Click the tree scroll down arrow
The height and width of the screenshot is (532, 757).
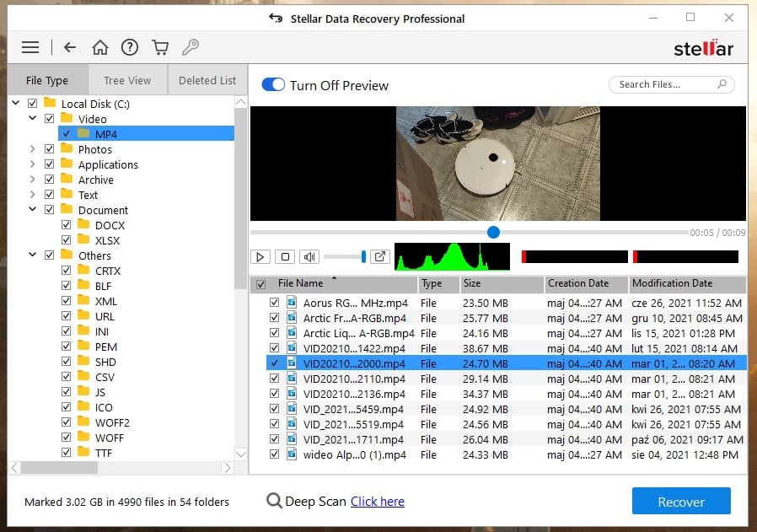[240, 454]
